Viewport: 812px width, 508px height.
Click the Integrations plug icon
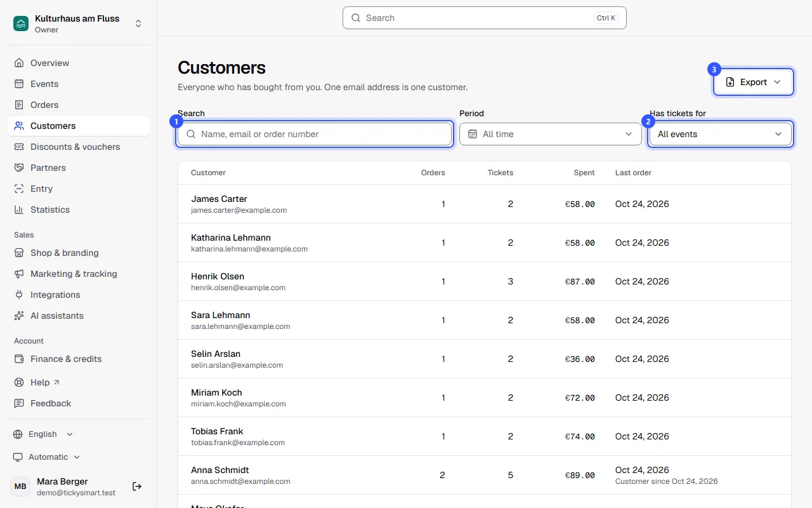click(19, 295)
